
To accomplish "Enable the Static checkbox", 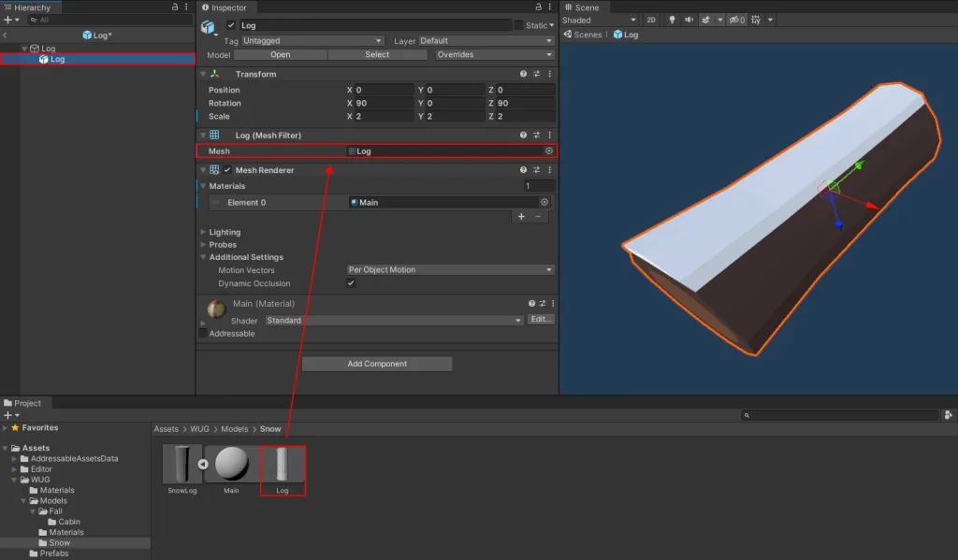I will [519, 25].
